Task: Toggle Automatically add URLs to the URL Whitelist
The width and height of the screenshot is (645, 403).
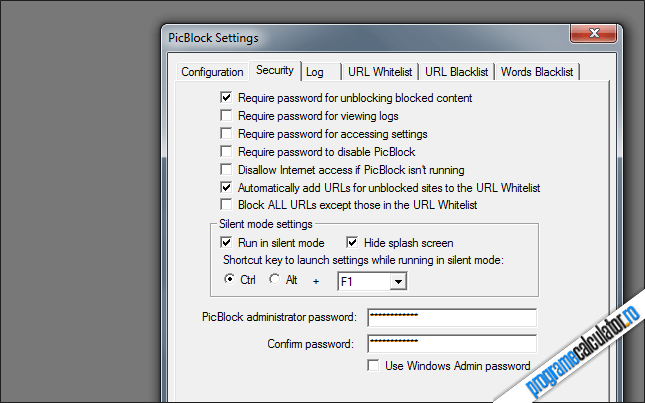Action: point(226,188)
